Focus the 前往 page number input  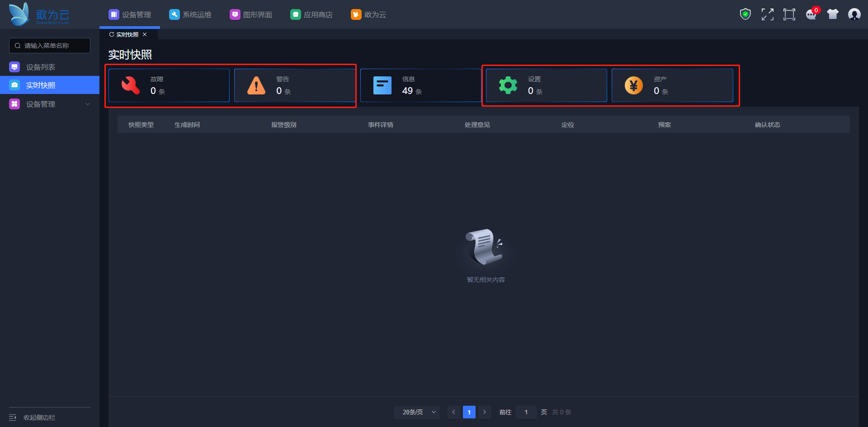(x=526, y=412)
